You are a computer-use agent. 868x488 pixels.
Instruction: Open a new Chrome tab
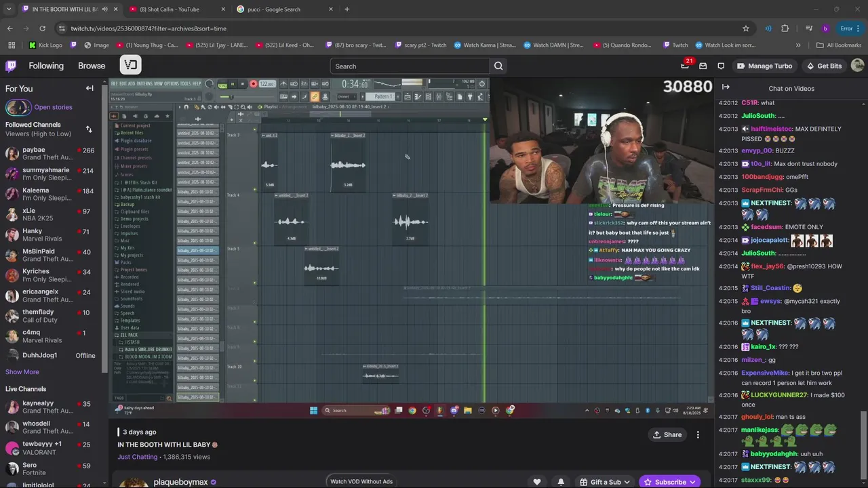347,9
